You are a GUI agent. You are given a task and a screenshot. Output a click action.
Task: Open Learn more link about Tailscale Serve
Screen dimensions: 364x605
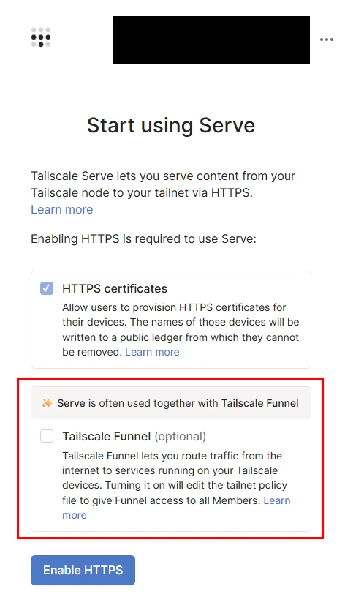62,209
